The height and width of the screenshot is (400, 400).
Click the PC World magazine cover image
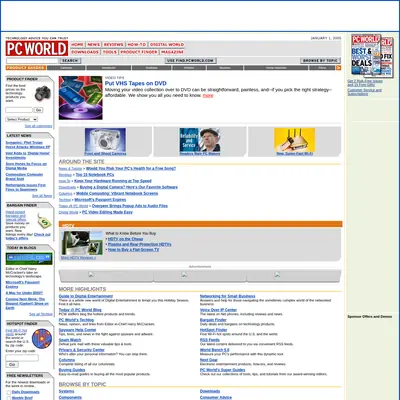pyautogui.click(x=372, y=55)
